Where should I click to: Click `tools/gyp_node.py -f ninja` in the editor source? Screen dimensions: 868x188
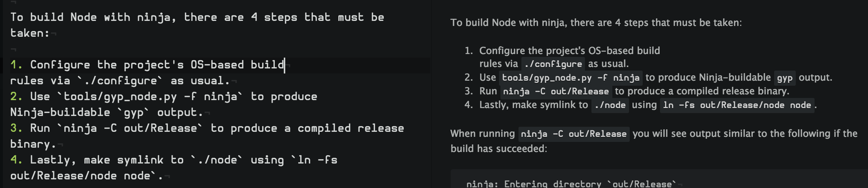click(150, 97)
